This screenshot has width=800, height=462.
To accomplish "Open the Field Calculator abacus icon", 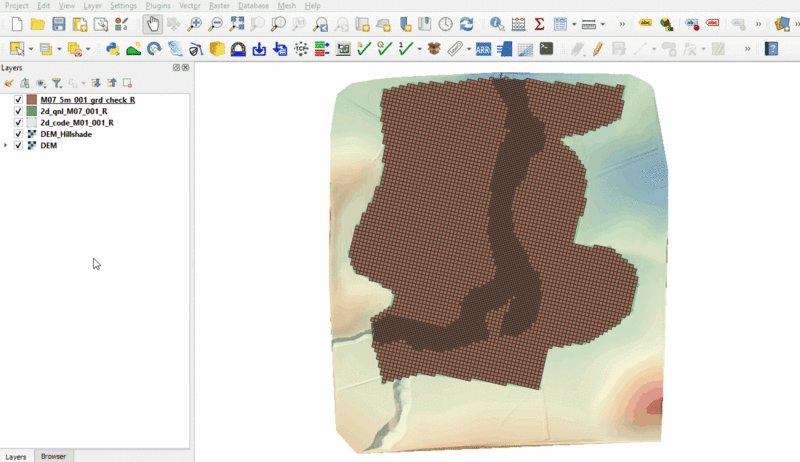I will pyautogui.click(x=518, y=24).
